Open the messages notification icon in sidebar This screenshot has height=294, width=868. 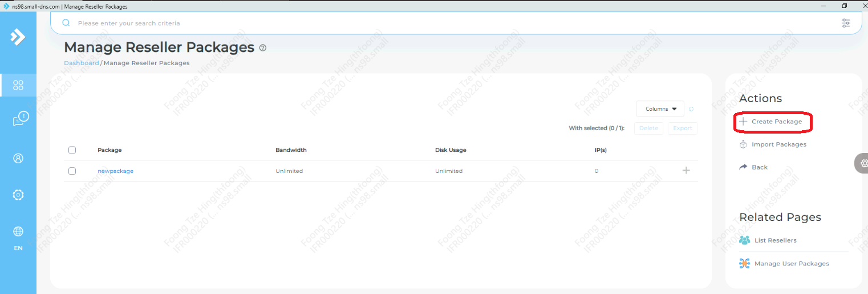pyautogui.click(x=20, y=119)
